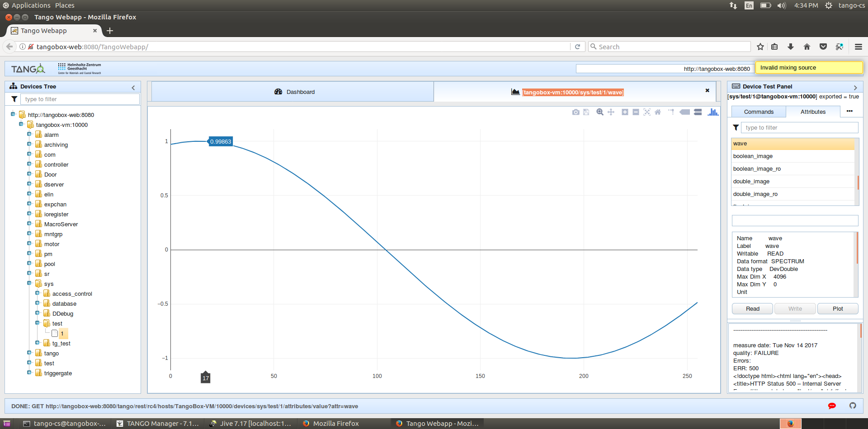Click the Autoscale icon on the plot toolbar
The height and width of the screenshot is (429, 868).
point(647,112)
